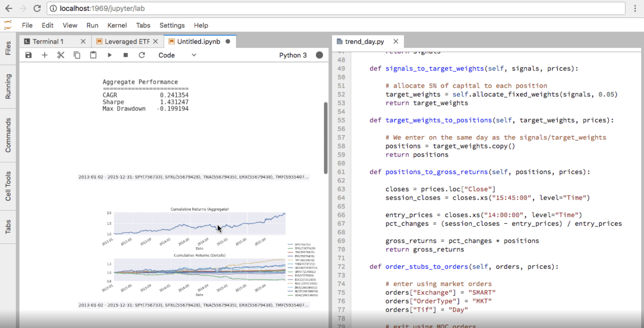The height and width of the screenshot is (328, 644).
Task: Open the Kernel menu
Action: (117, 25)
